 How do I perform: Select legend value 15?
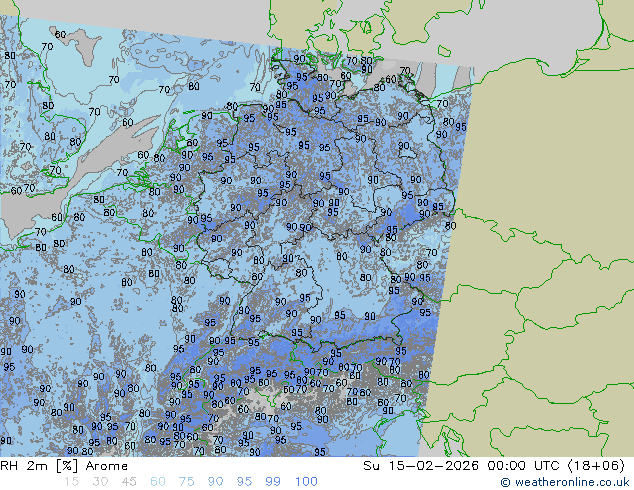click(71, 482)
